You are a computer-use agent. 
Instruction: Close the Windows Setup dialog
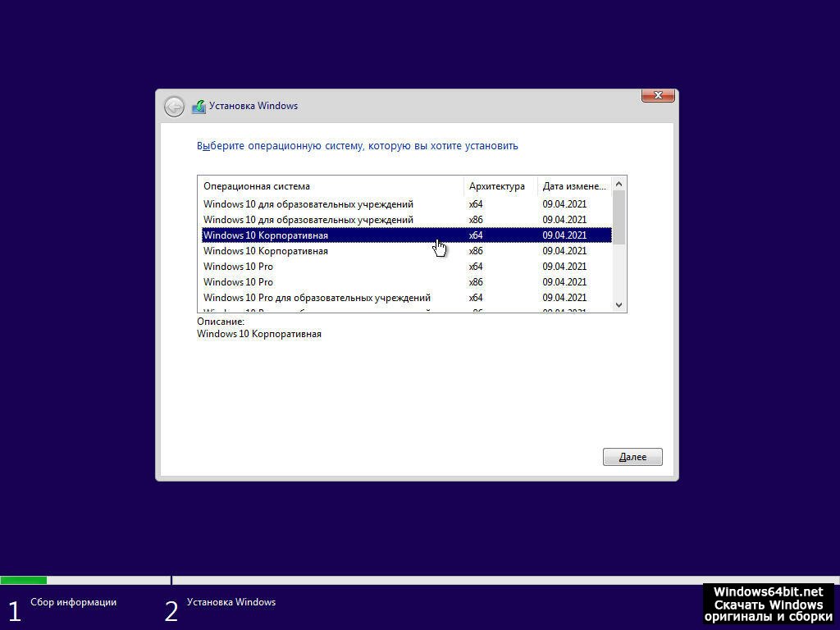[658, 95]
